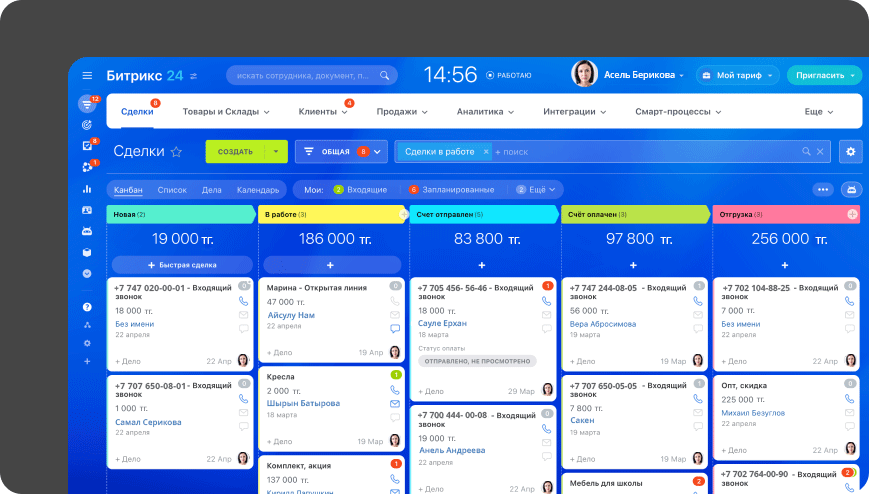Image resolution: width=869 pixels, height=494 pixels.
Task: Click Быстрая сделка button
Action: tap(182, 265)
